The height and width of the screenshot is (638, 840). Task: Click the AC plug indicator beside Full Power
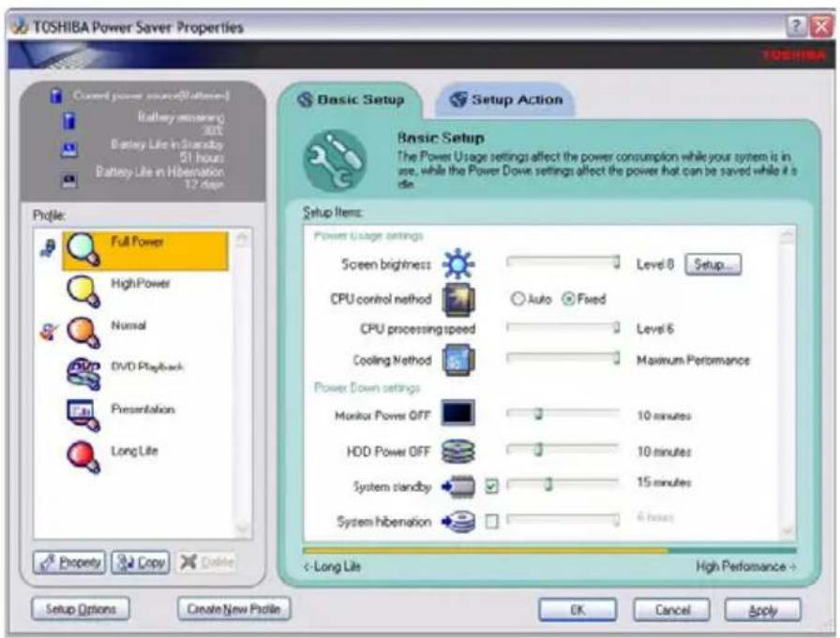click(x=48, y=248)
